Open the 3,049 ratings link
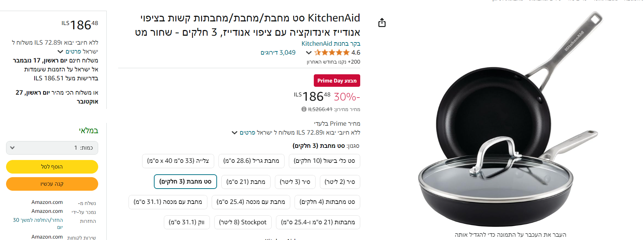Viewport: 644px width, 240px height. tap(278, 52)
